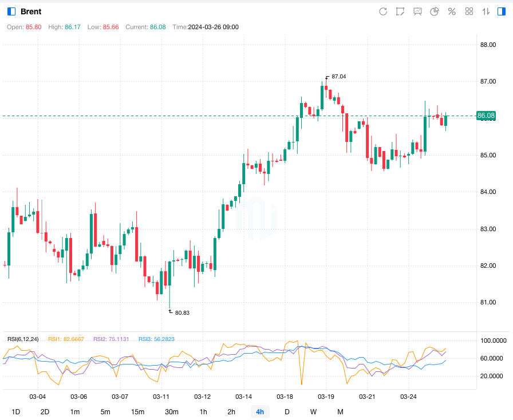Click the 86.08 current price tag
The image size is (513, 420).
click(x=486, y=116)
